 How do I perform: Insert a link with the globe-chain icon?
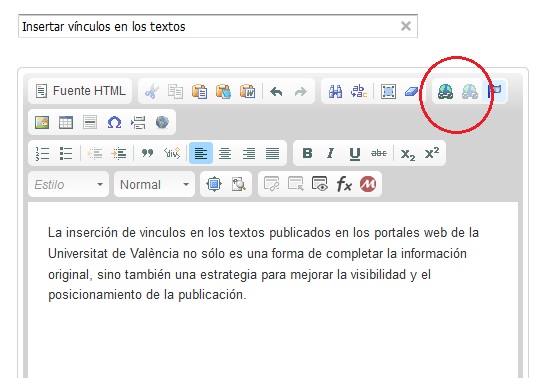(x=446, y=92)
